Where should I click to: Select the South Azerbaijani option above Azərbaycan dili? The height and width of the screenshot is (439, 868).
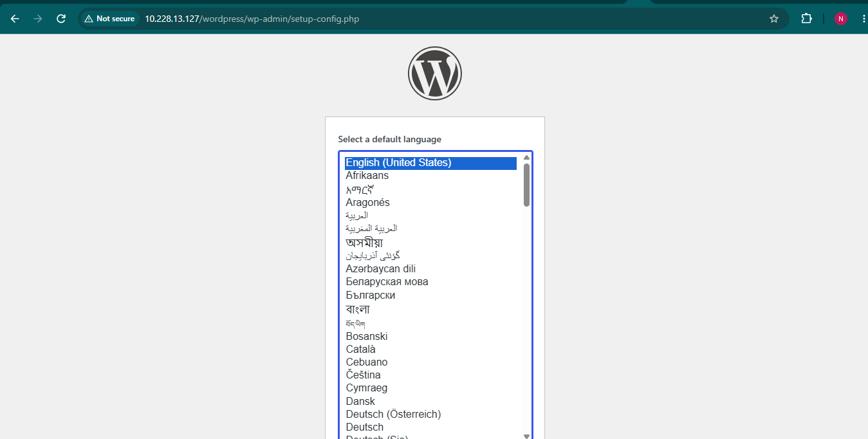pos(430,256)
